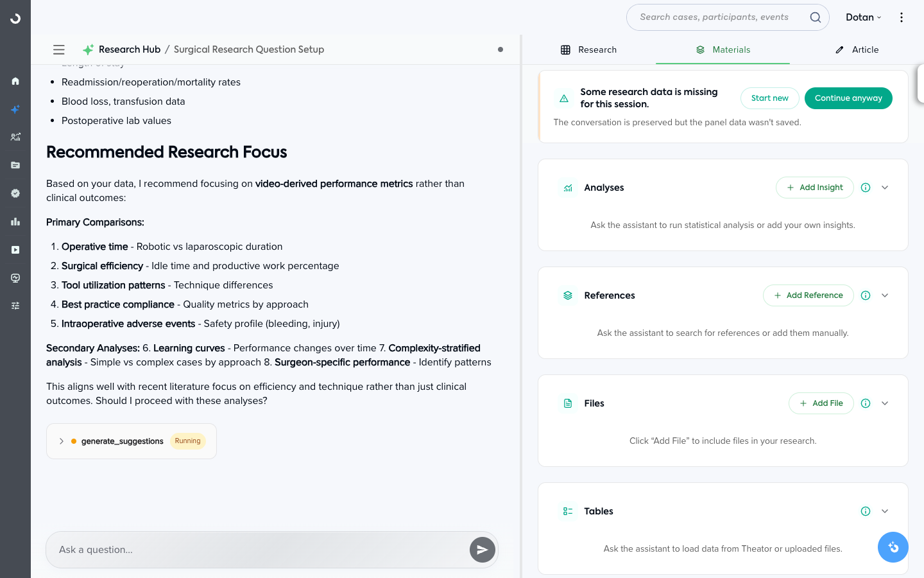Screen dimensions: 924x578
Task: Click the Add File button
Action: coord(821,403)
